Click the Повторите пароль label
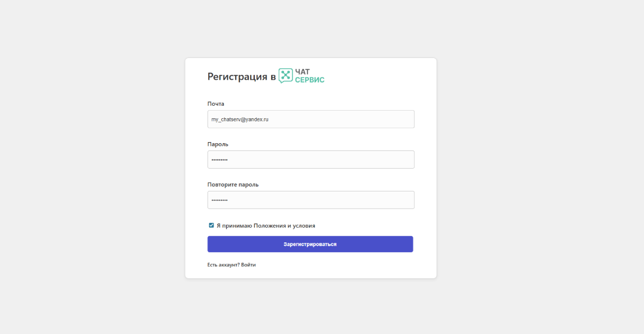The height and width of the screenshot is (334, 644). click(233, 184)
